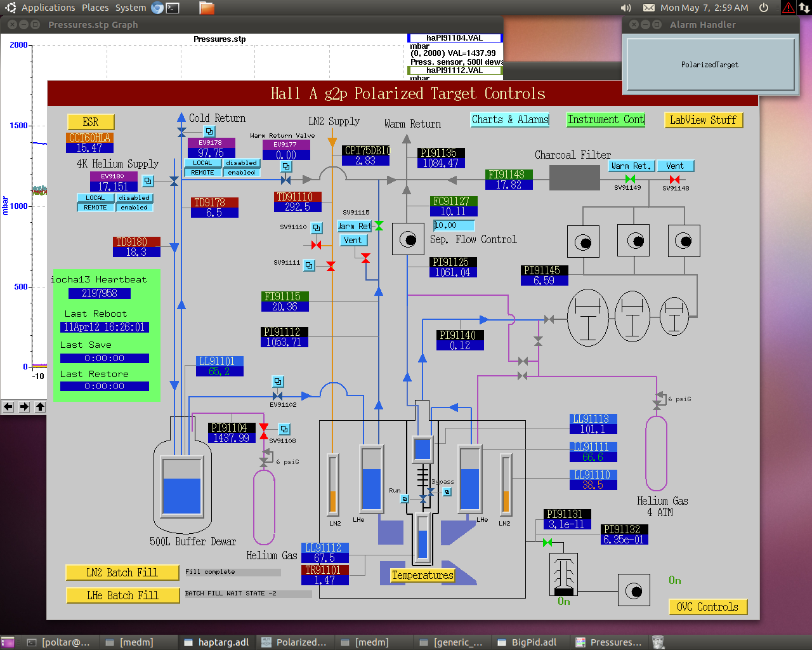The width and height of the screenshot is (812, 650).
Task: Open EV9178 valve detail icon
Action: (209, 131)
